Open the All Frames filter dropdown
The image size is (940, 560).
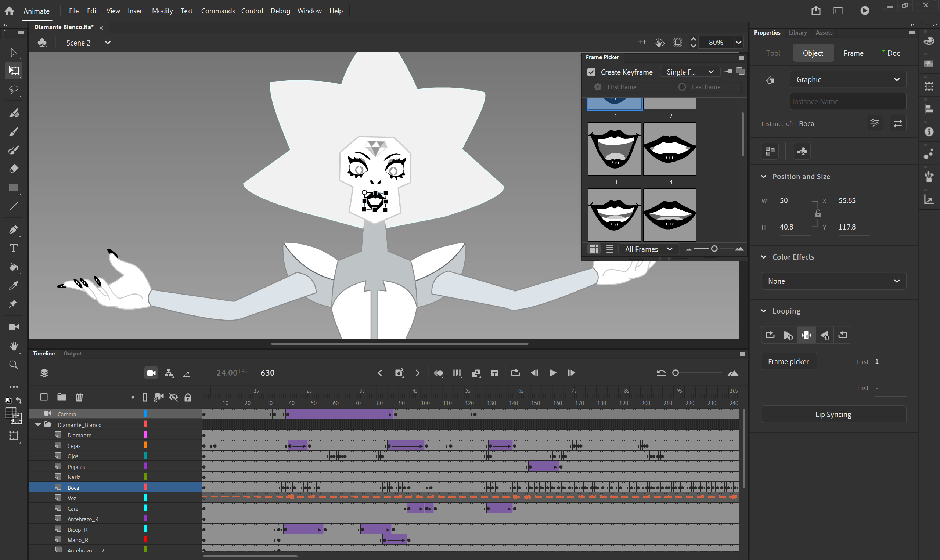tap(648, 249)
